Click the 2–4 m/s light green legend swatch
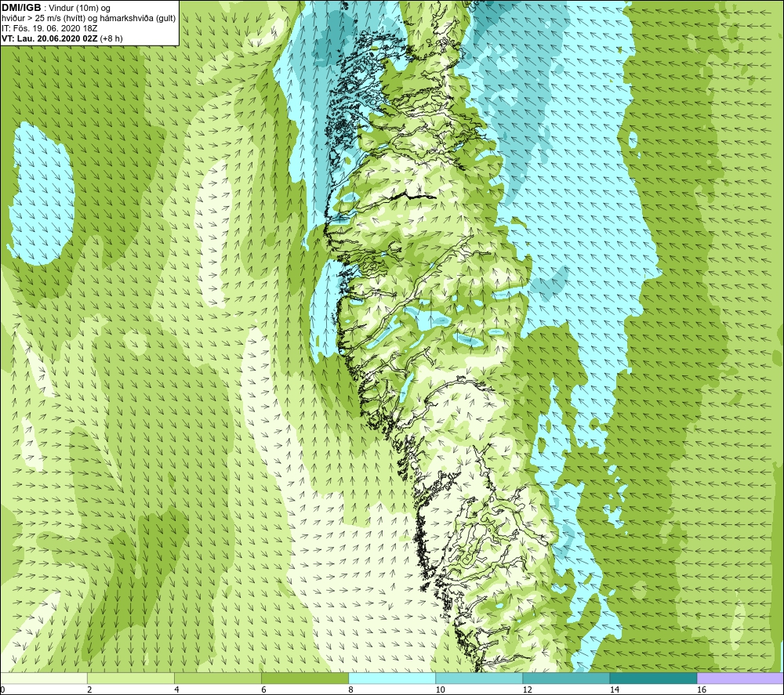The width and height of the screenshot is (784, 695). click(130, 678)
